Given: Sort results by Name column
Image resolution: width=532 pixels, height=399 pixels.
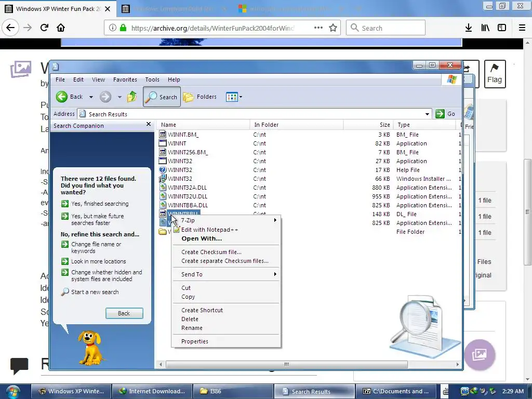Looking at the screenshot, I should 203,125.
